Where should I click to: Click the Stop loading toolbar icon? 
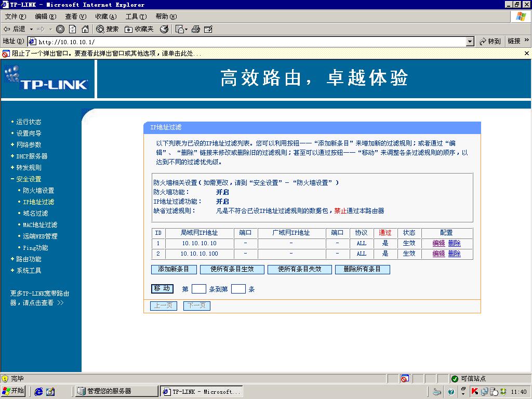point(60,29)
